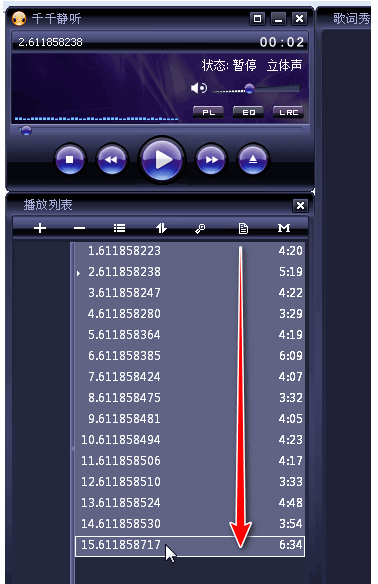This screenshot has height=584, width=378.
Task: Adjust the volume slider handle
Action: (x=249, y=89)
